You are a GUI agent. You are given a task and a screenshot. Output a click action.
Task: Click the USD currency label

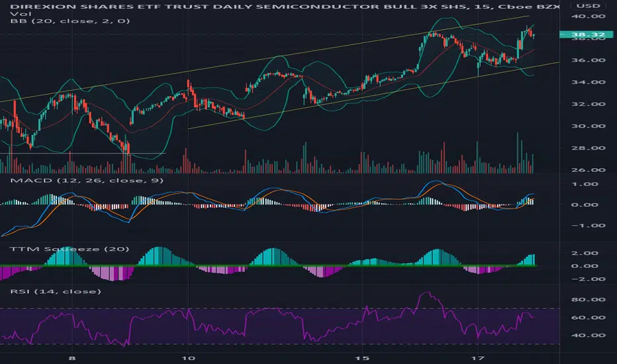(589, 6)
